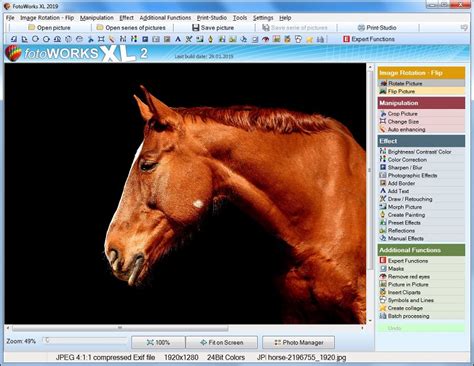This screenshot has width=474, height=366.
Task: Click Open series of pictures
Action: 131,28
